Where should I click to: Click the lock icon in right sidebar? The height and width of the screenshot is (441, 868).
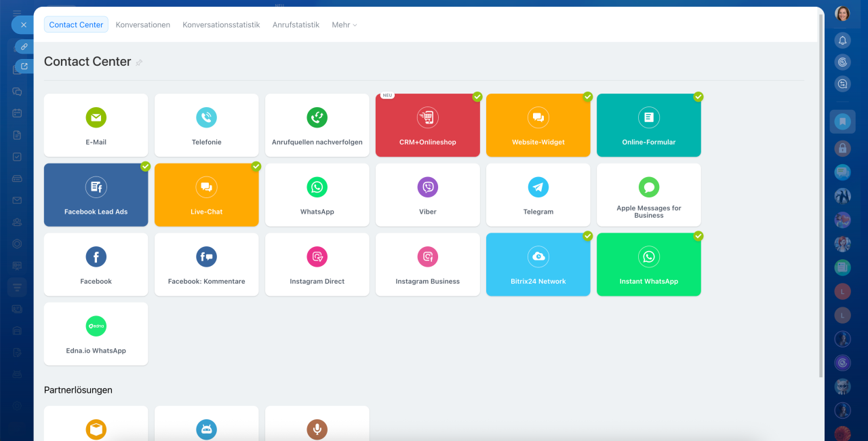(x=842, y=148)
